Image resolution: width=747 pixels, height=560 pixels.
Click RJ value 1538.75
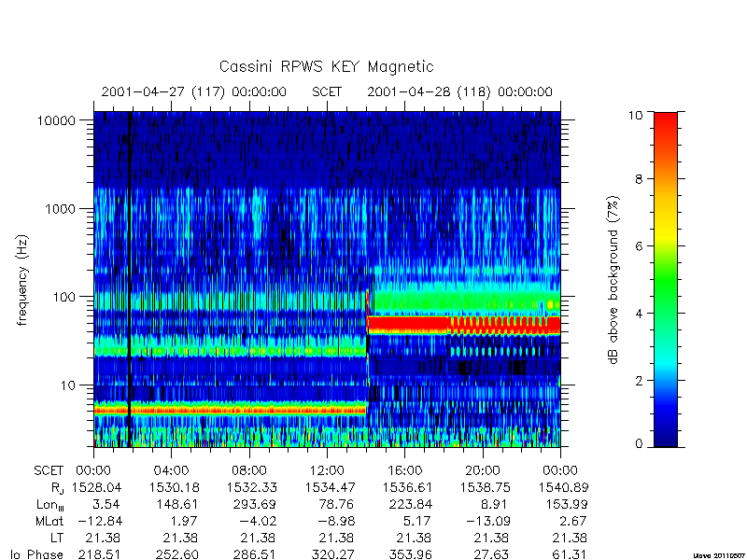tap(486, 487)
